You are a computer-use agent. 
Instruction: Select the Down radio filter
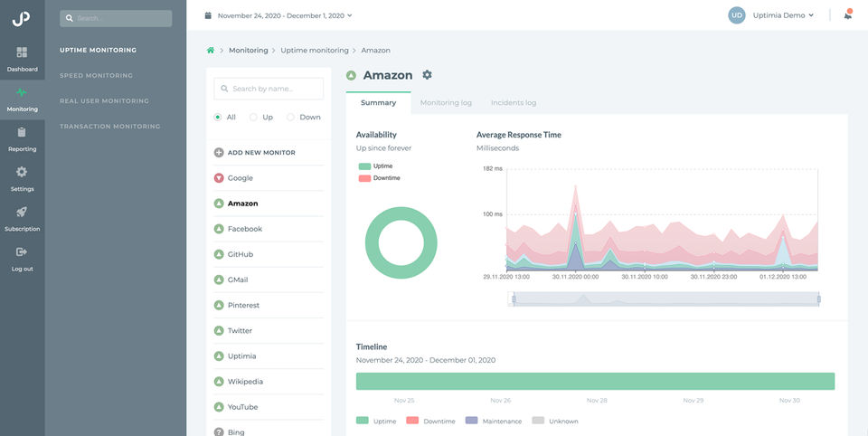pos(290,117)
